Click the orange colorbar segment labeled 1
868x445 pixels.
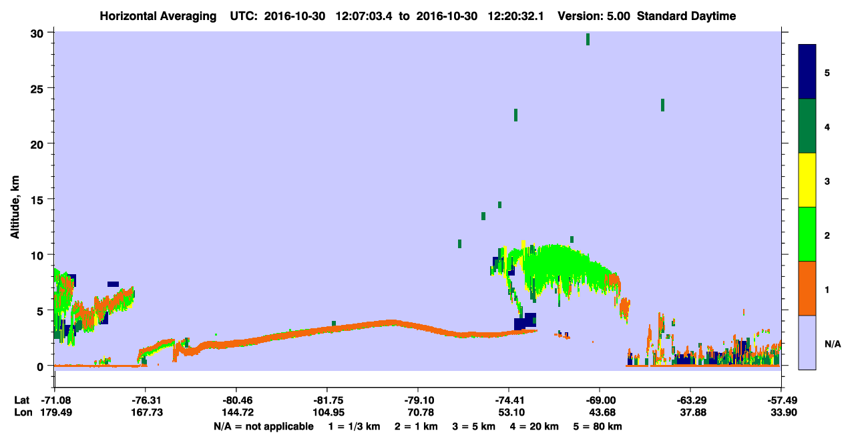tap(807, 288)
